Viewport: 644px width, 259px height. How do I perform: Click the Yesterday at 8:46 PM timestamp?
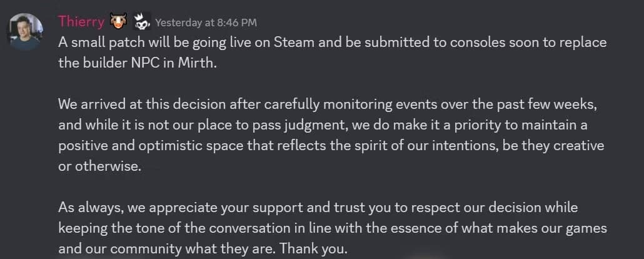click(206, 23)
